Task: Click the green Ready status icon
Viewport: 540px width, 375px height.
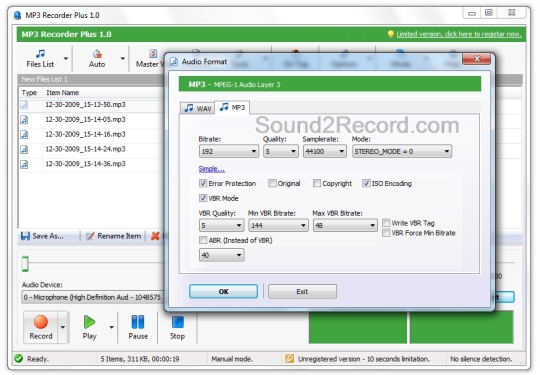Action: point(19,359)
